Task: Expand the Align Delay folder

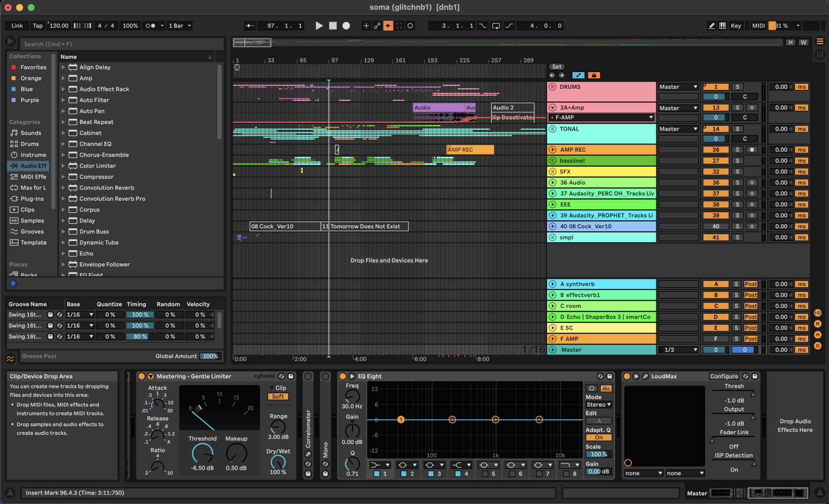Action: click(x=63, y=67)
